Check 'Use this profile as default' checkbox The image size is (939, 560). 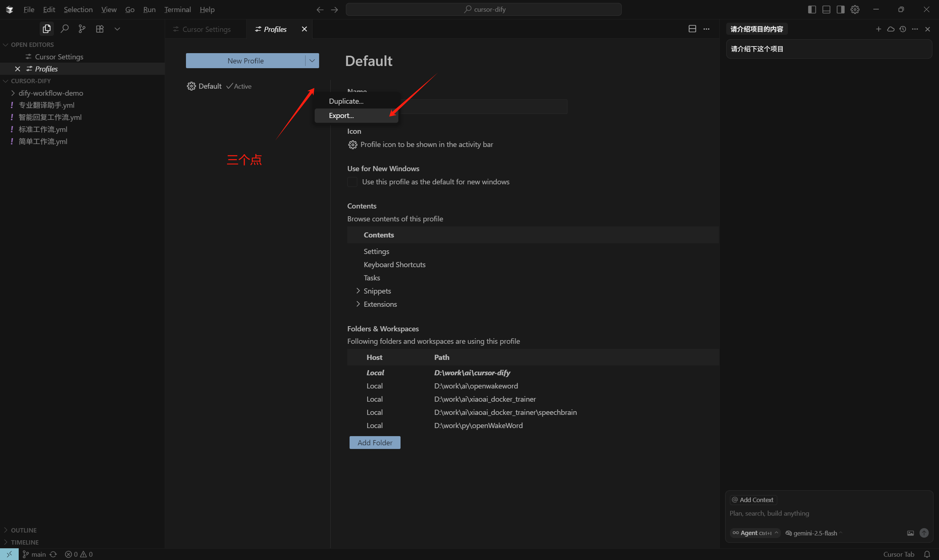pyautogui.click(x=352, y=182)
